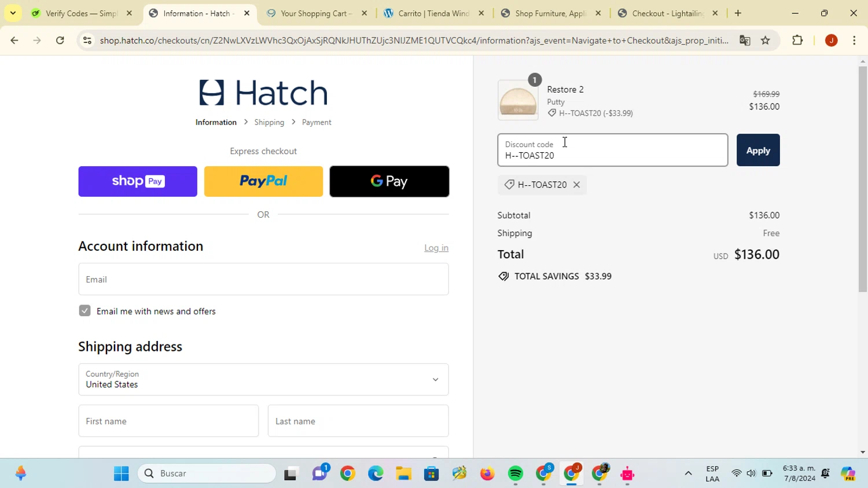Reload the current page
Viewport: 868px width, 488px height.
60,40
